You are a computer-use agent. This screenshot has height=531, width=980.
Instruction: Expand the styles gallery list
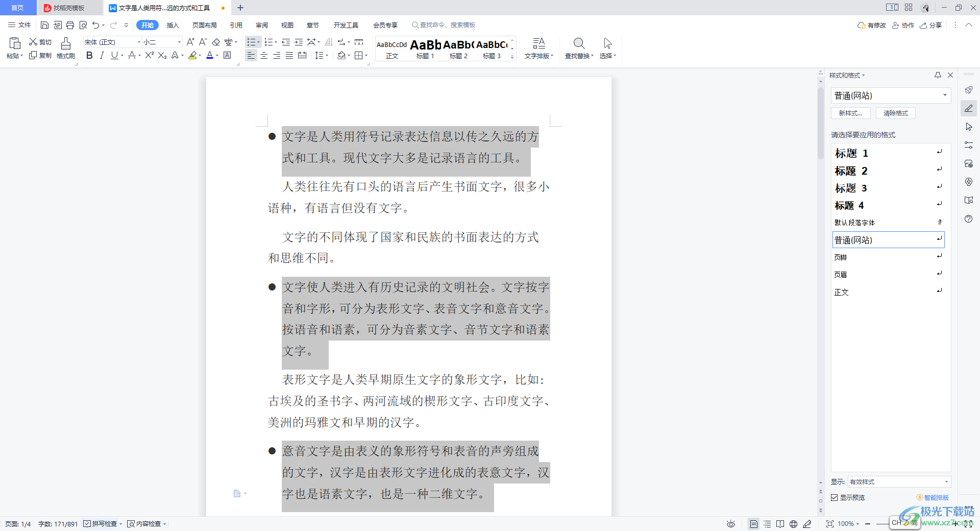[512, 57]
